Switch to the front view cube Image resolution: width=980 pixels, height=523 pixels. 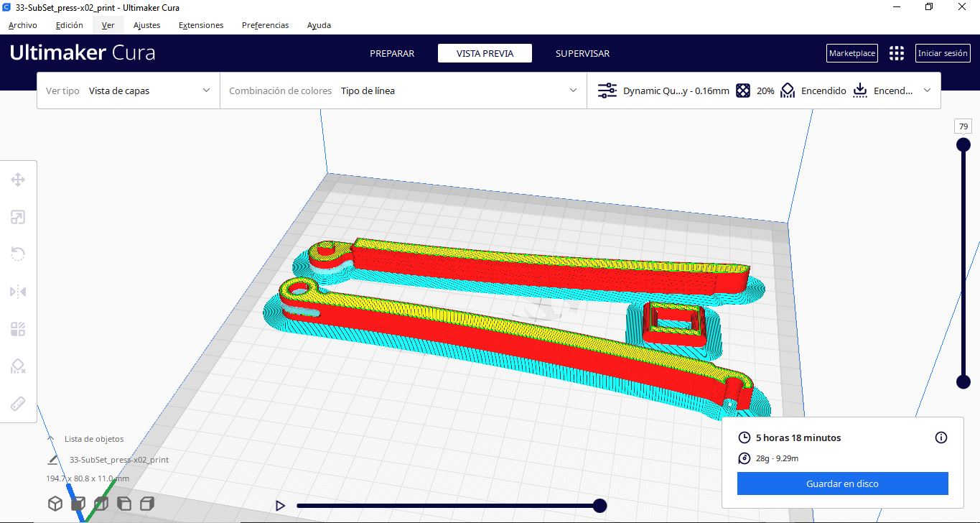pyautogui.click(x=78, y=504)
